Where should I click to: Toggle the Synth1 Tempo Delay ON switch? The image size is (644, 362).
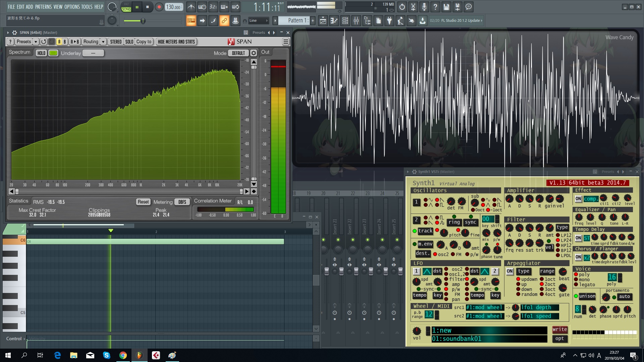(578, 238)
